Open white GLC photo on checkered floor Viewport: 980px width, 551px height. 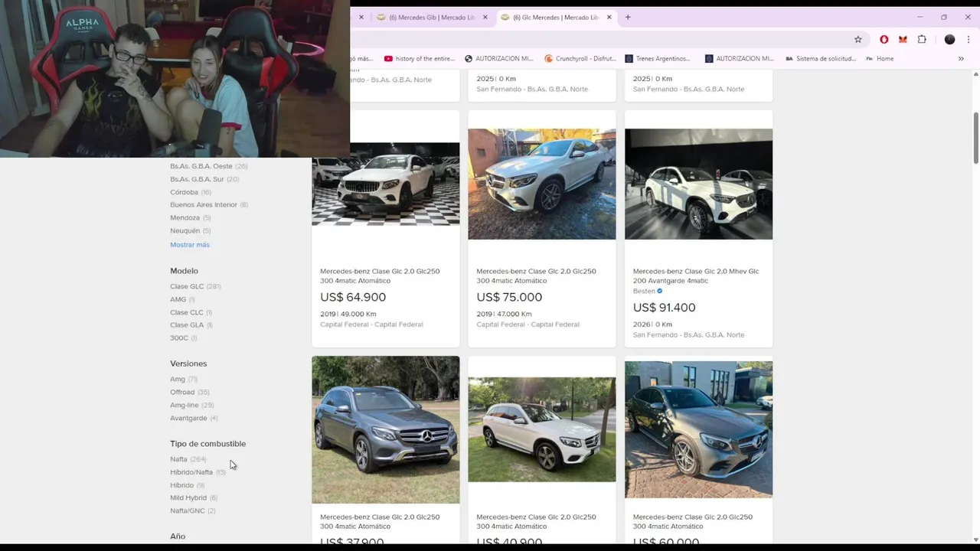(x=386, y=184)
